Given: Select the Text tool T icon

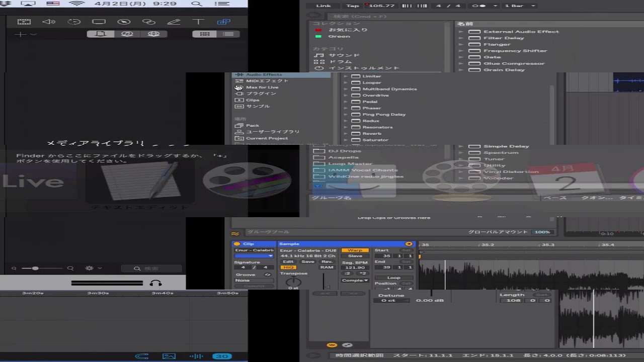Looking at the screenshot, I should pos(198,22).
